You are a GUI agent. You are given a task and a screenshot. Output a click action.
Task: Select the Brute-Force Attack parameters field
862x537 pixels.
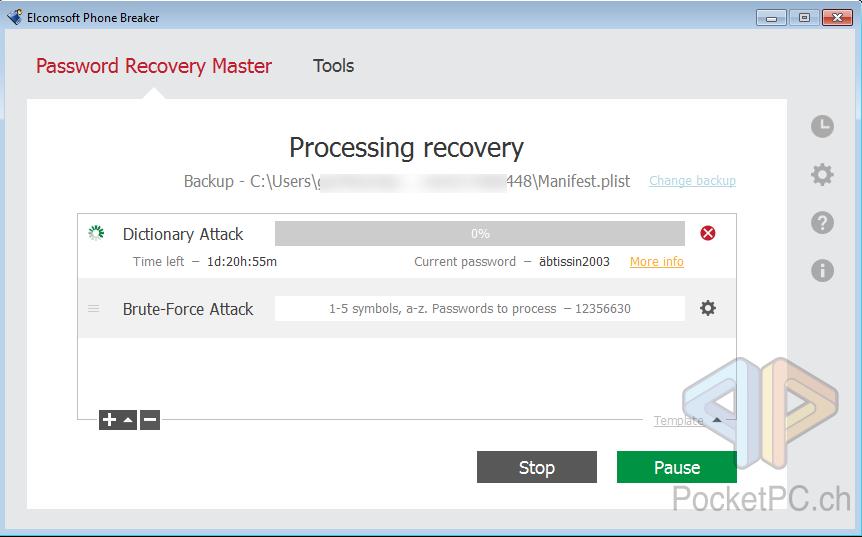[480, 308]
